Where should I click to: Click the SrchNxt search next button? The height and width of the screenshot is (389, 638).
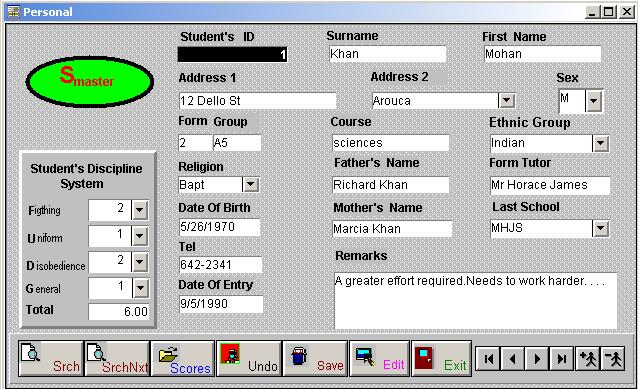coord(117,358)
